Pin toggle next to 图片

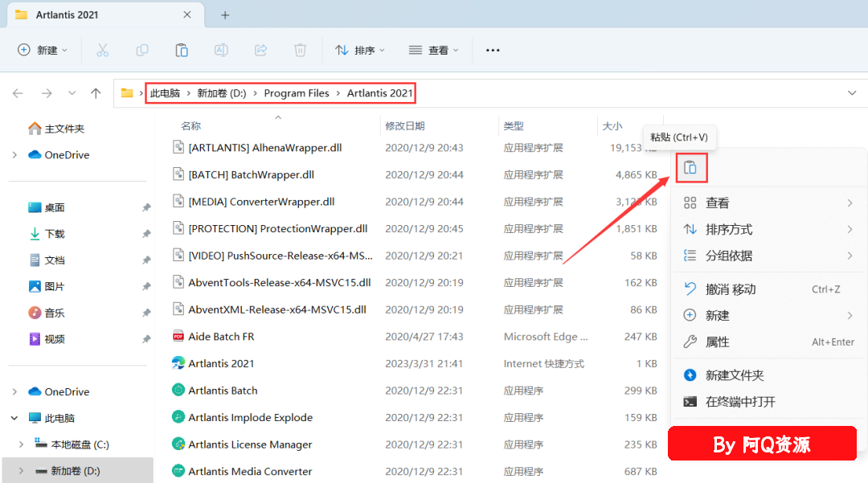coord(146,287)
